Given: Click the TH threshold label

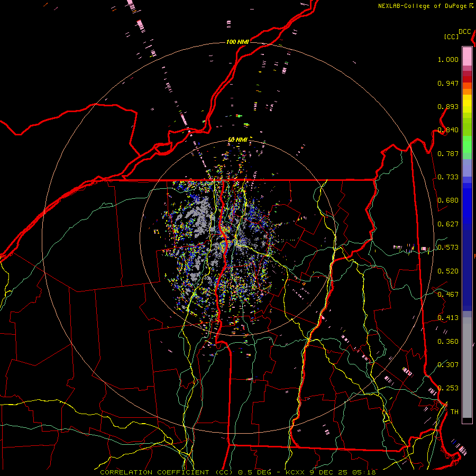Looking at the screenshot, I should (x=454, y=412).
